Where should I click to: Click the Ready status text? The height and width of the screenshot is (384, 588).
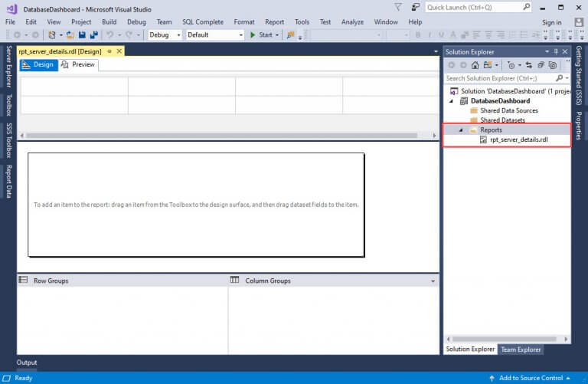click(23, 378)
